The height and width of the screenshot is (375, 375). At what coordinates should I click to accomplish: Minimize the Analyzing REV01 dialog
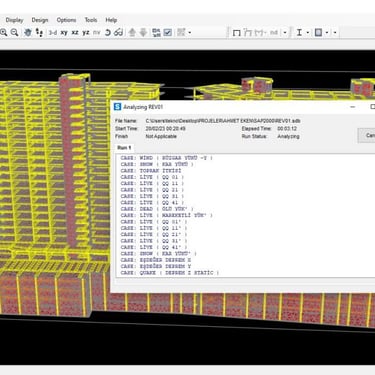[x=353, y=107]
